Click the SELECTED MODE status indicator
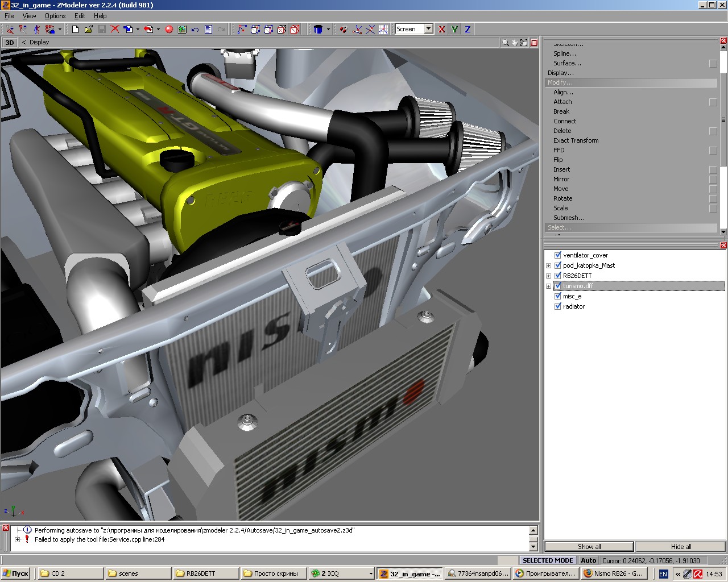The width and height of the screenshot is (728, 582). tap(548, 560)
